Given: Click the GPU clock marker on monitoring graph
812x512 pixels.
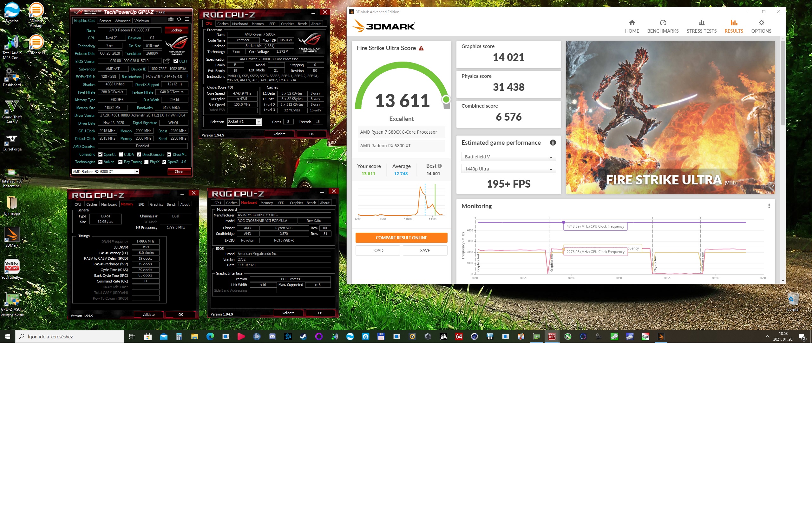Looking at the screenshot, I should point(563,250).
